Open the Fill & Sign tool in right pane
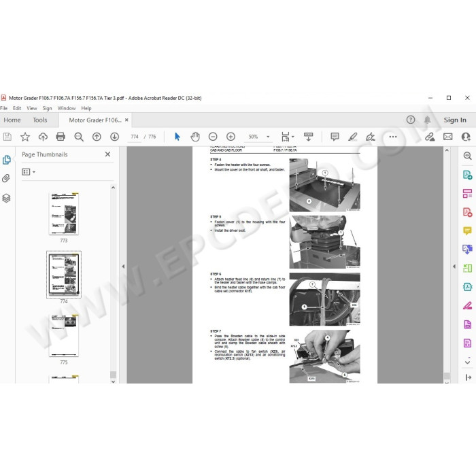 click(467, 305)
